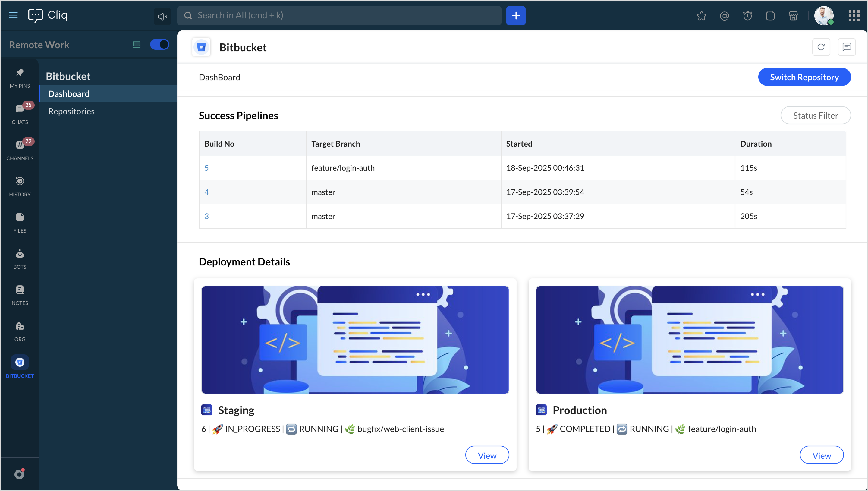Viewport: 868px width, 491px height.
Task: Open the apps grid launcher icon
Action: tap(854, 15)
